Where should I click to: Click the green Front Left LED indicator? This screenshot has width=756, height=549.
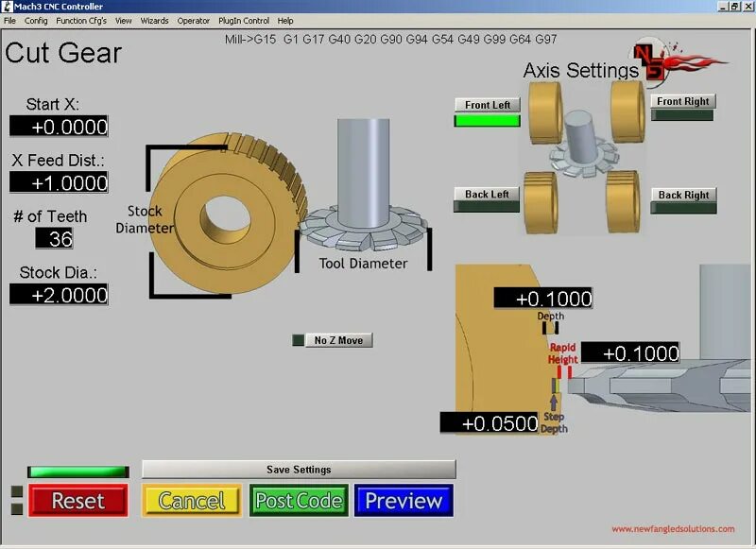487,121
